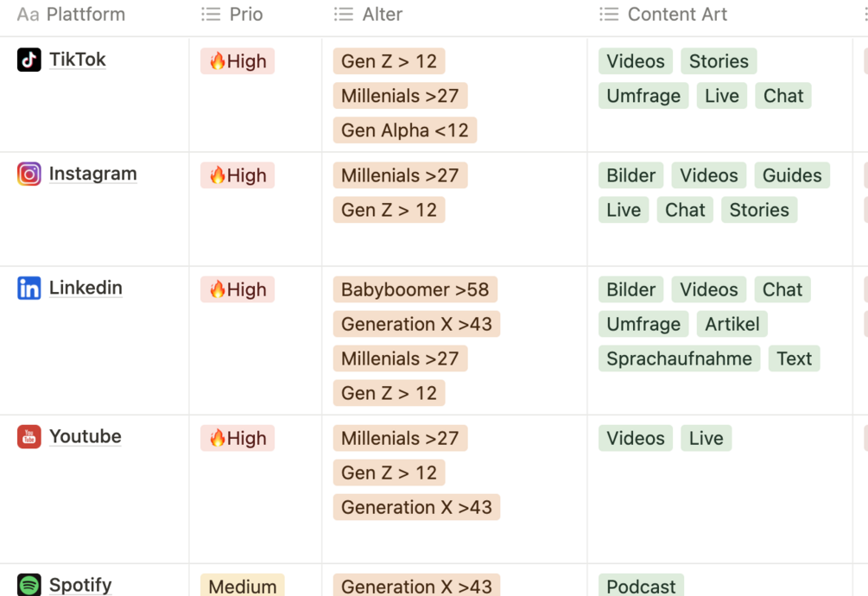
Task: Click the Instagram app icon
Action: [27, 174]
